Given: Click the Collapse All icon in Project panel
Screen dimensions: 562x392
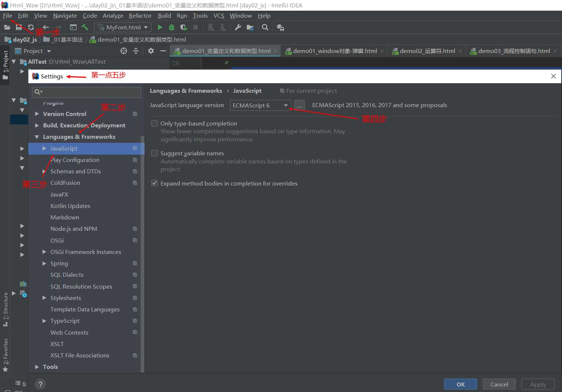Looking at the screenshot, I should tap(136, 51).
